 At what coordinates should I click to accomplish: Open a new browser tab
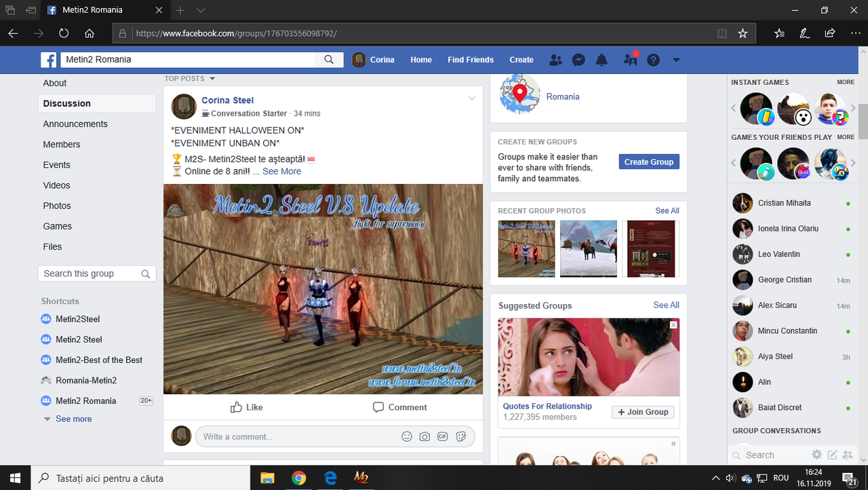point(180,10)
